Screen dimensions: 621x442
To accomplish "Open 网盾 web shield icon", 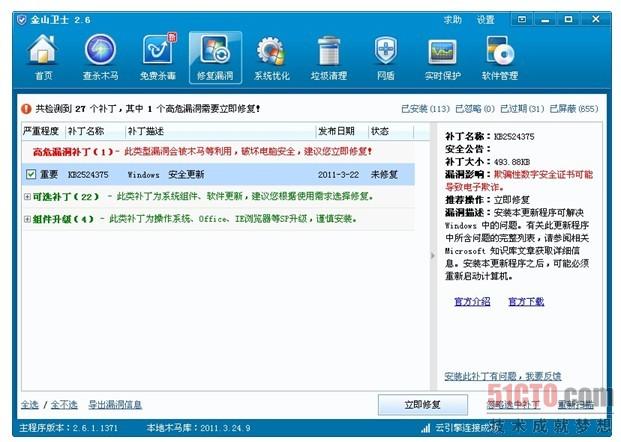I will pyautogui.click(x=385, y=57).
